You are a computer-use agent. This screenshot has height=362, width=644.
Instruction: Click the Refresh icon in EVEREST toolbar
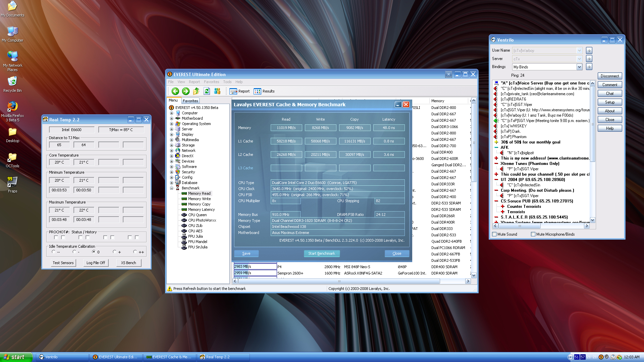207,91
